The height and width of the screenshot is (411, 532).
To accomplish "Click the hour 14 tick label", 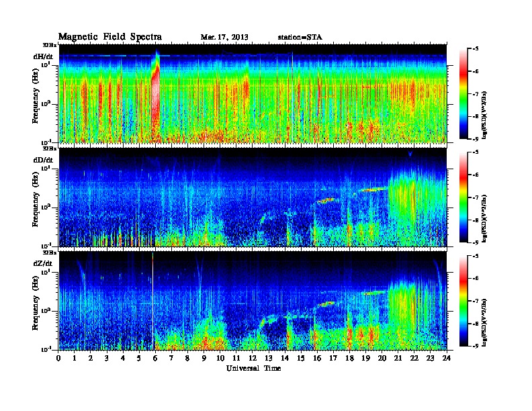I will click(285, 358).
